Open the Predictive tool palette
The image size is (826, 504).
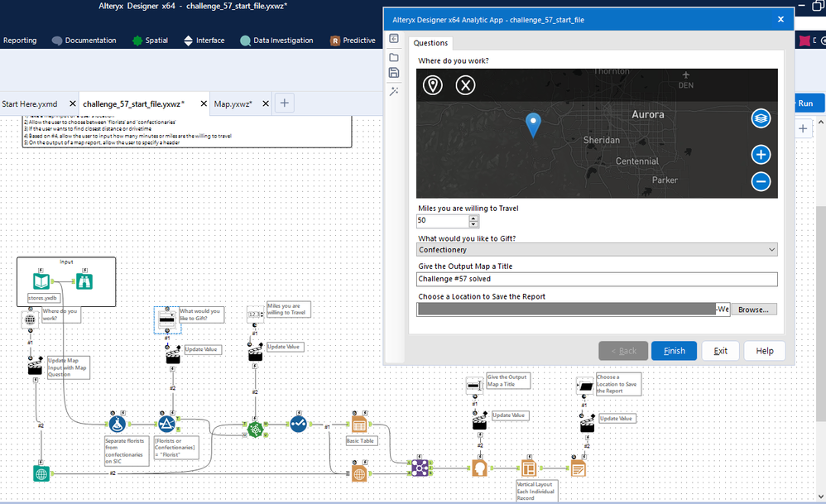click(x=353, y=41)
